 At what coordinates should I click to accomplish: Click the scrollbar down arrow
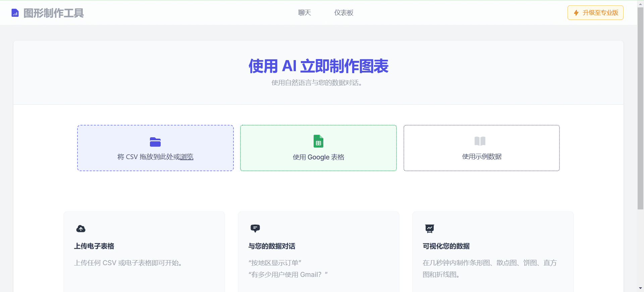point(640,288)
